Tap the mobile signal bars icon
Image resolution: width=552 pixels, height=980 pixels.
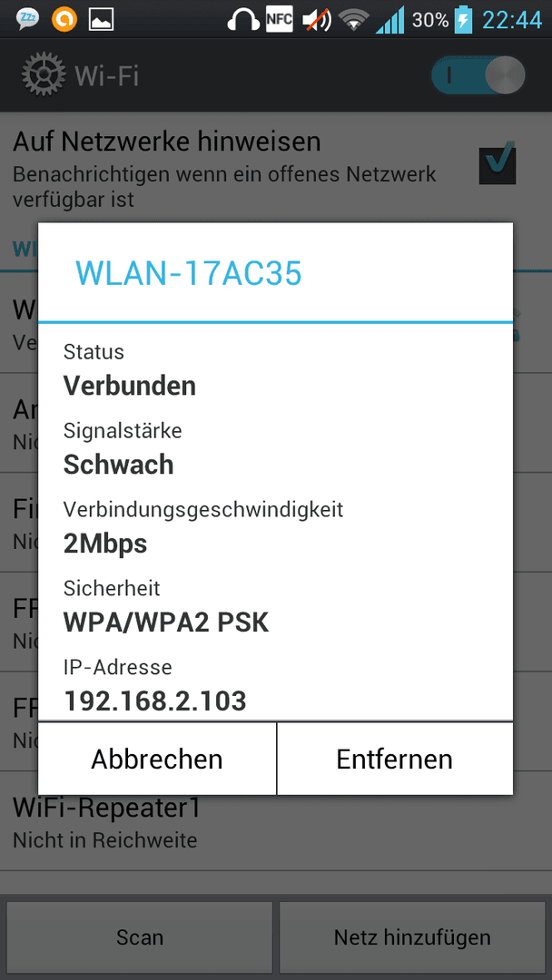[389, 21]
